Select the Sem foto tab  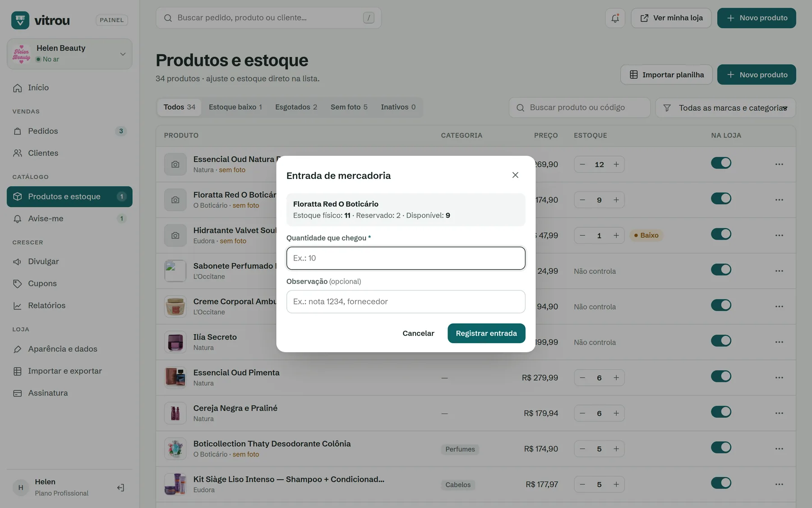pos(349,107)
